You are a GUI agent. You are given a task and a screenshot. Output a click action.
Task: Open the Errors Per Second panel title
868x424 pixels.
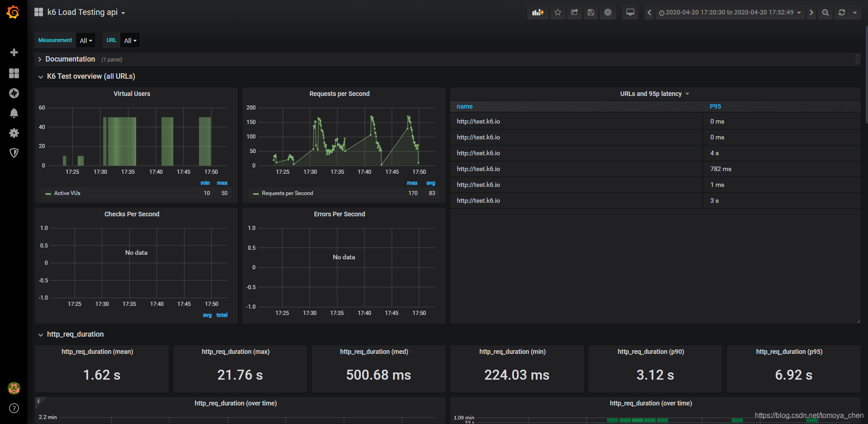(x=339, y=214)
